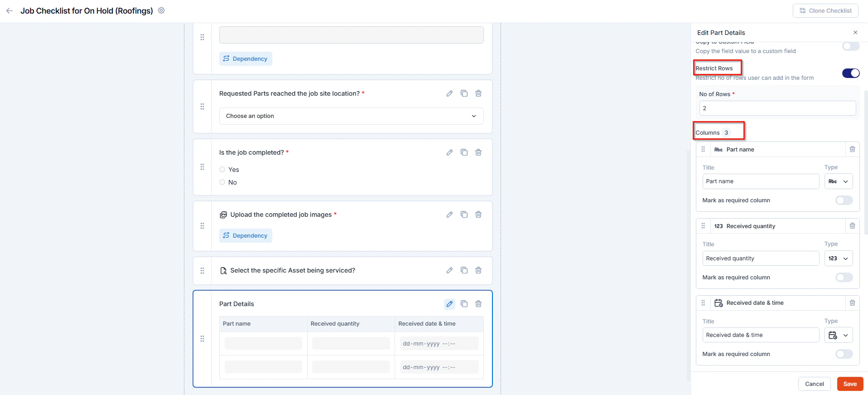Close the Edit Part Details panel
Viewport: 868px width, 395px height.
(855, 32)
